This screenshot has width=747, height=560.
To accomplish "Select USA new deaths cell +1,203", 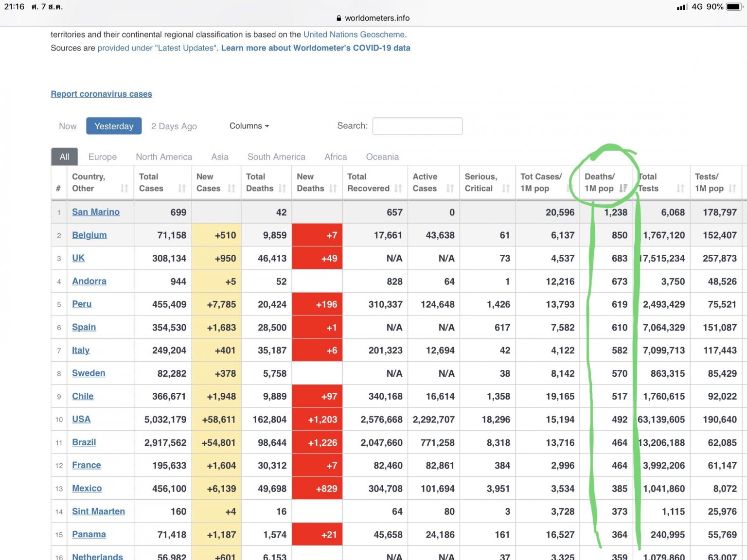I will 317,420.
